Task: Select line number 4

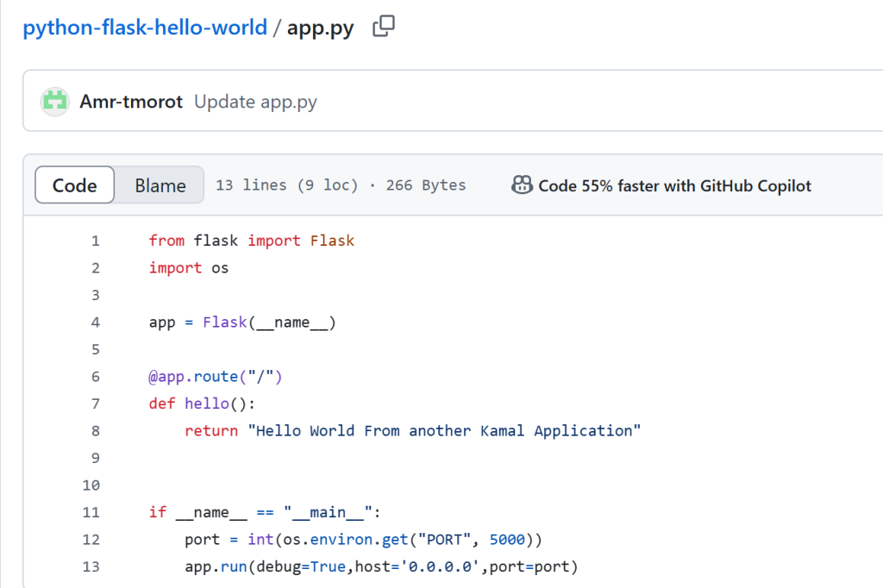Action: [x=95, y=322]
